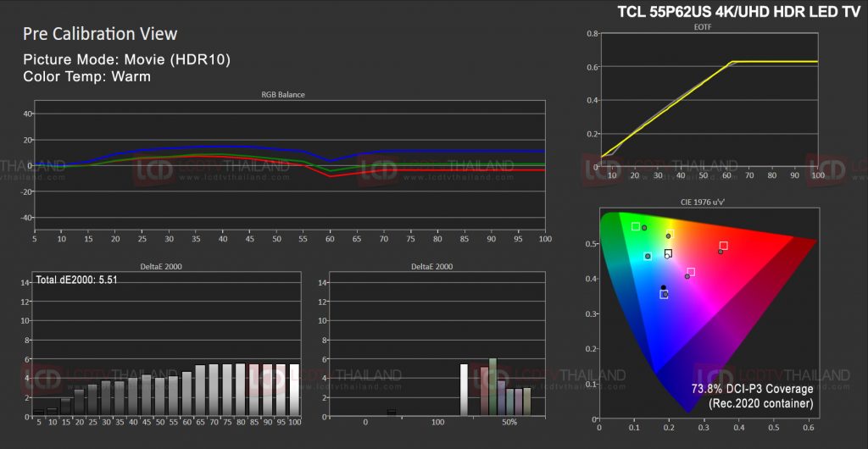Click the 'Pre Calibration View' heading
The width and height of the screenshot is (868, 449).
(100, 34)
